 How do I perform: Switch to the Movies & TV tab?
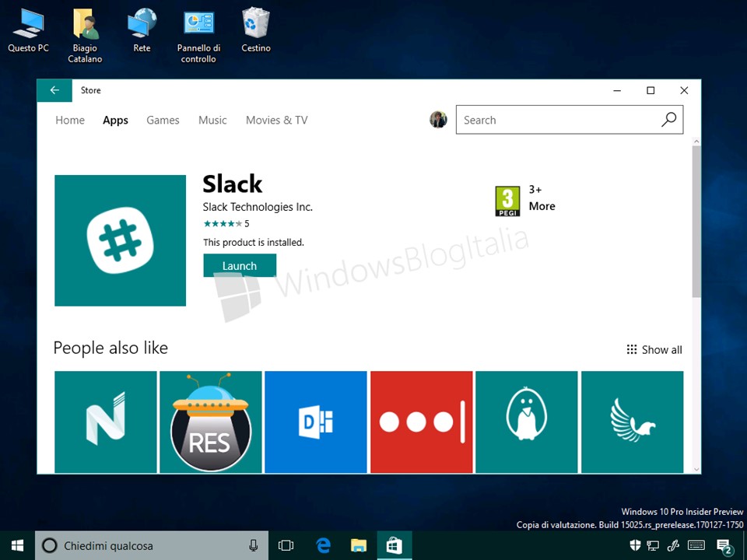pos(277,120)
